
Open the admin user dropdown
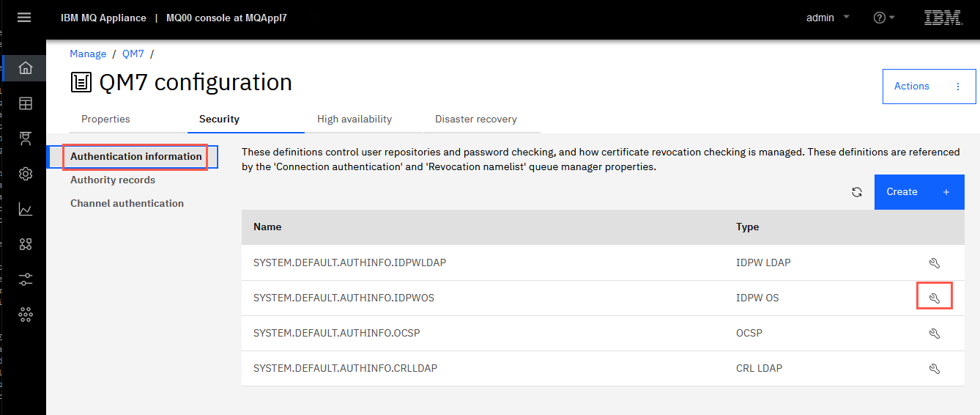pyautogui.click(x=828, y=18)
